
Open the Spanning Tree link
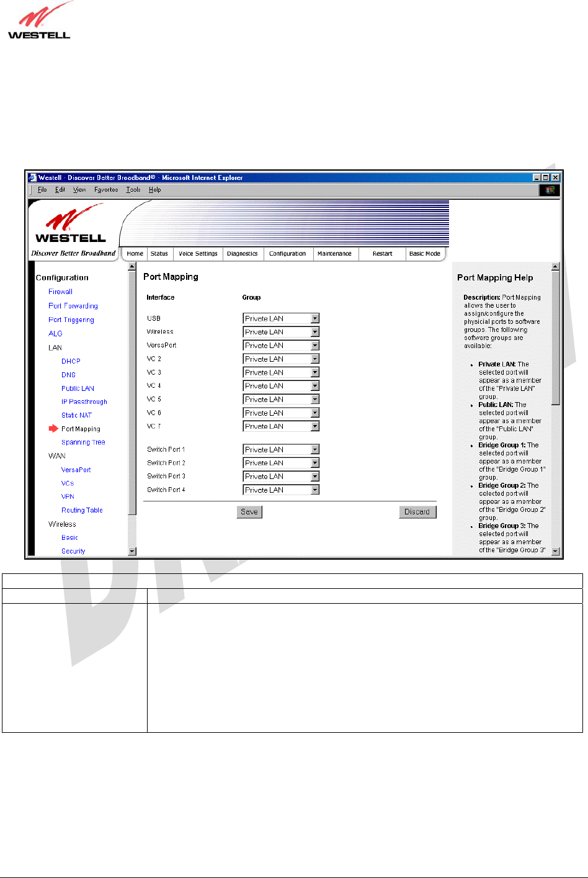pos(83,442)
